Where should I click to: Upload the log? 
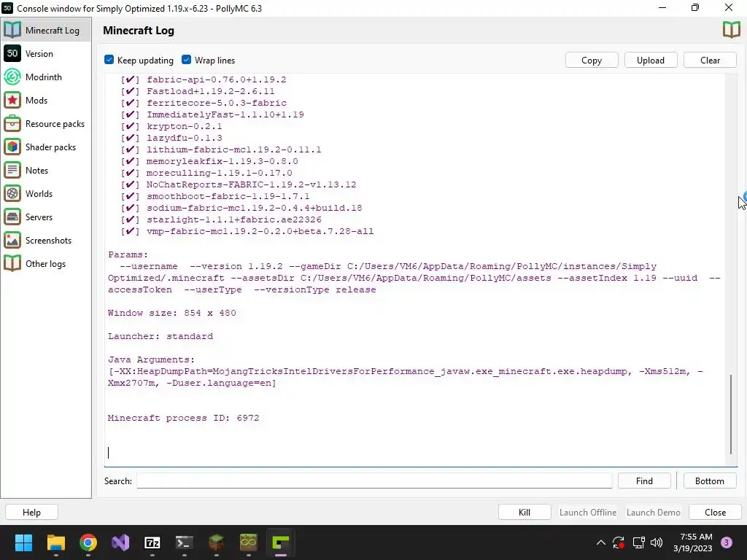651,60
